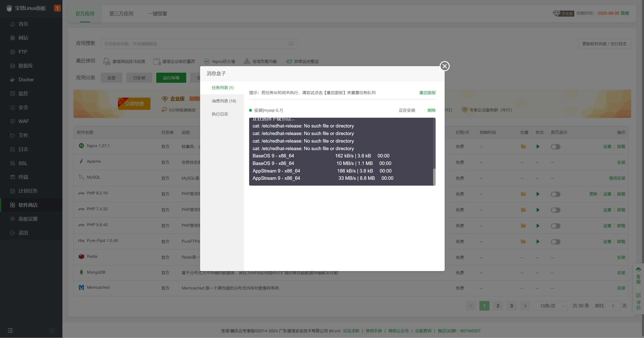Image resolution: width=644 pixels, height=338 pixels.
Task: Click the review pencil icon on the right edge
Action: (x=638, y=295)
